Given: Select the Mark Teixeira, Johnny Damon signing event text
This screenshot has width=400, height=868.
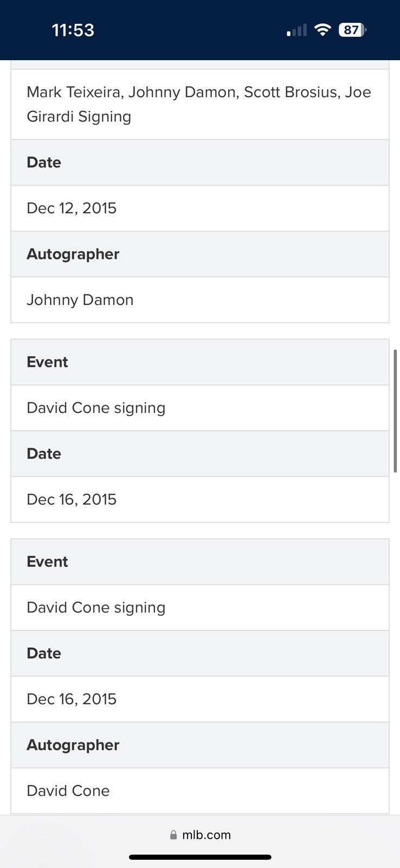Looking at the screenshot, I should point(199,104).
